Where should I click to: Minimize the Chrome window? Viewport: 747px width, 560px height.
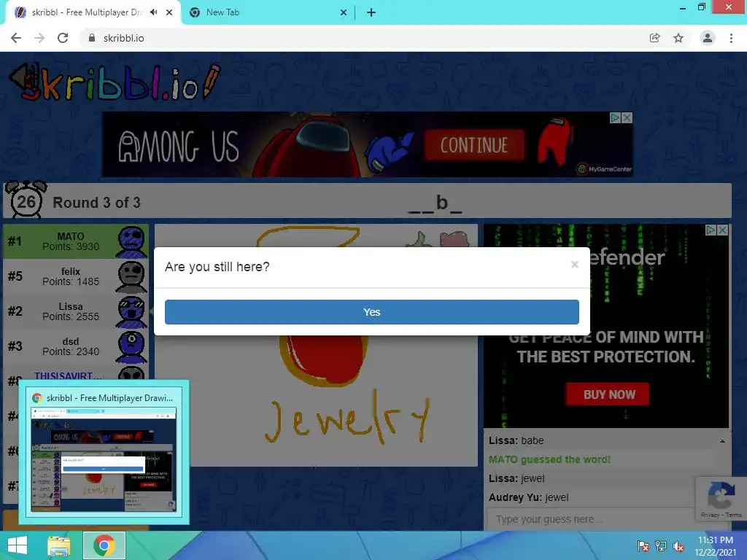[683, 7]
